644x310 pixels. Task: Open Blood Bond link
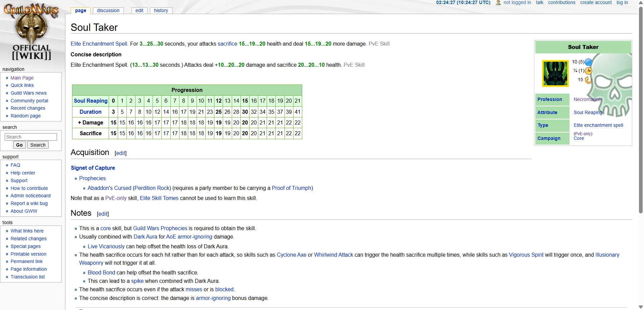point(101,272)
